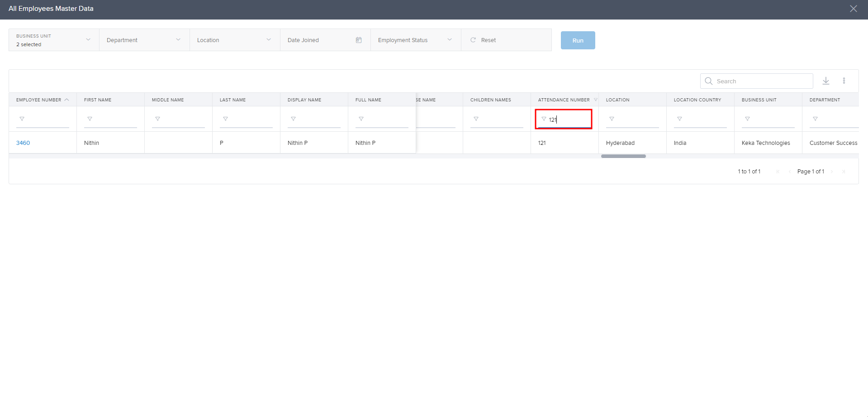Click the download icon beside the search box
The height and width of the screenshot is (417, 868).
[x=825, y=81]
